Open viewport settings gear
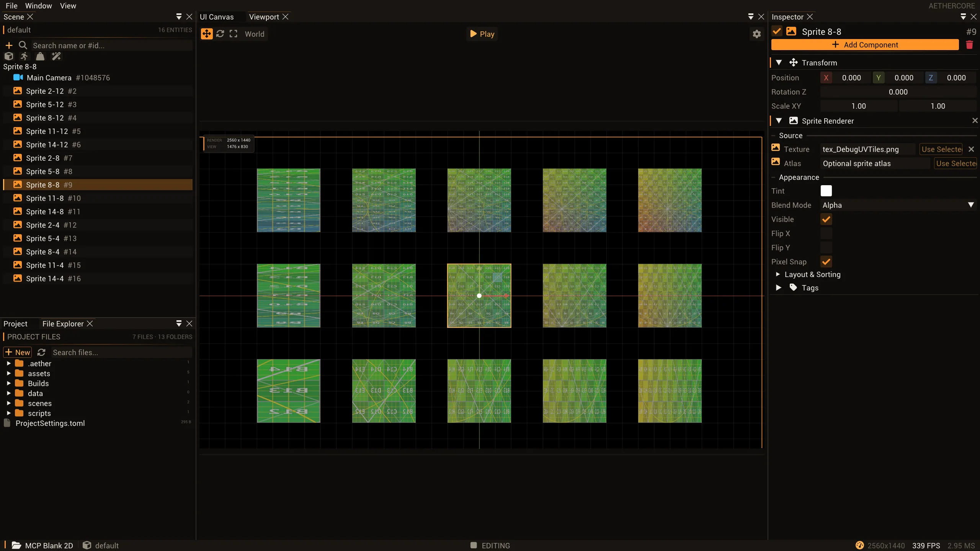 pos(756,34)
